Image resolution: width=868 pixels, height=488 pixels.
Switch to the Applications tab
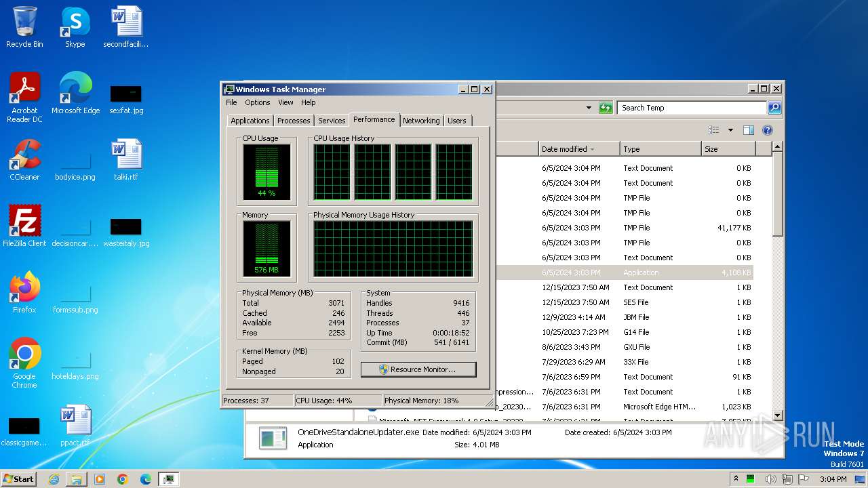pos(250,121)
